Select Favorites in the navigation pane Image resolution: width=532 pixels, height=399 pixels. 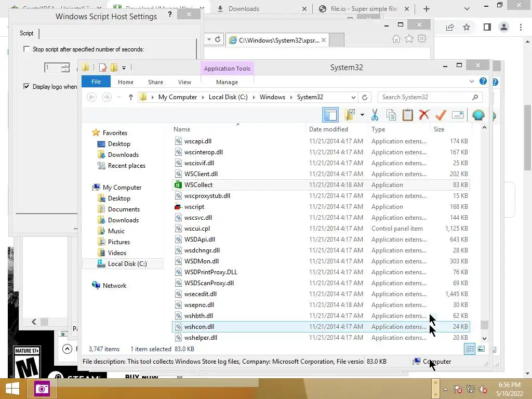click(115, 133)
